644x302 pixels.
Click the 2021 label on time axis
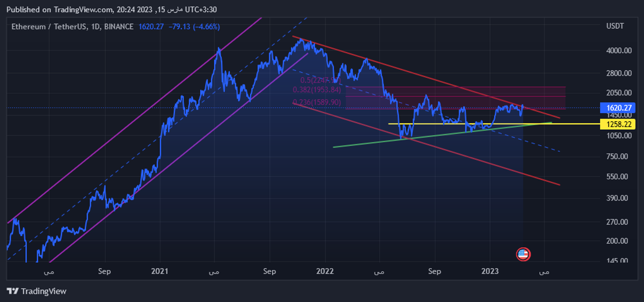point(160,271)
